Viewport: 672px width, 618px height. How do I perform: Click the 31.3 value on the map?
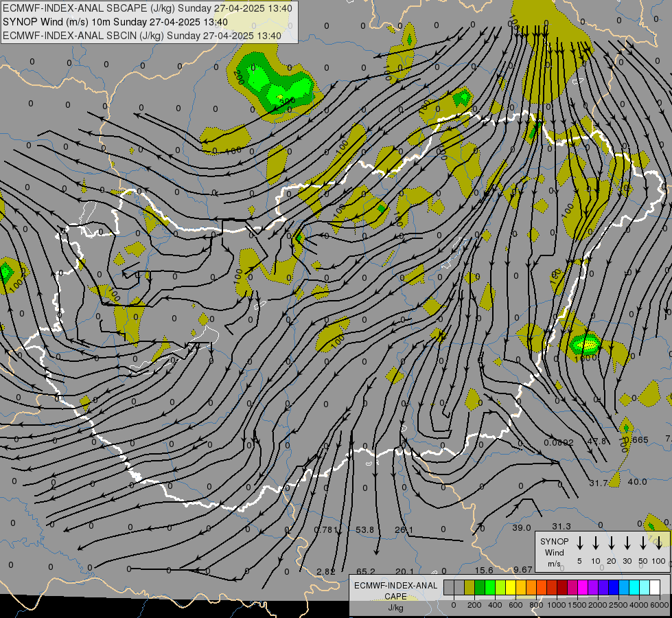coord(561,526)
